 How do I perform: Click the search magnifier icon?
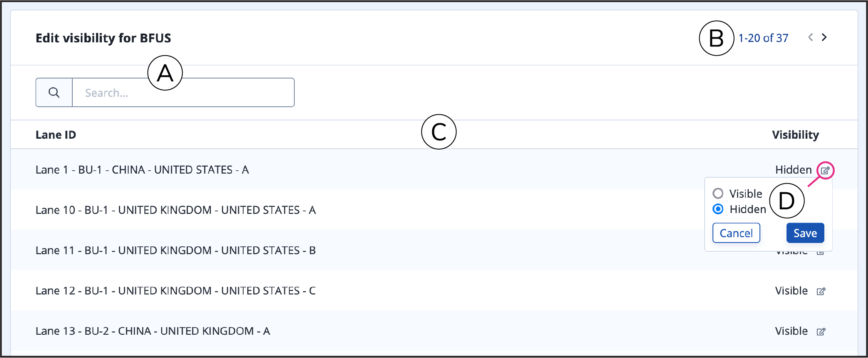(x=54, y=93)
